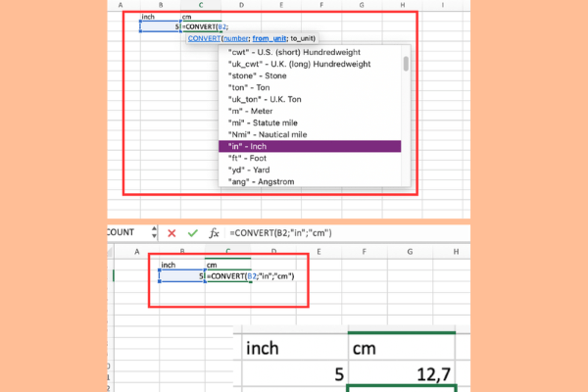Click to_unit argument in function tooltip
The image size is (588, 392).
pyautogui.click(x=302, y=38)
